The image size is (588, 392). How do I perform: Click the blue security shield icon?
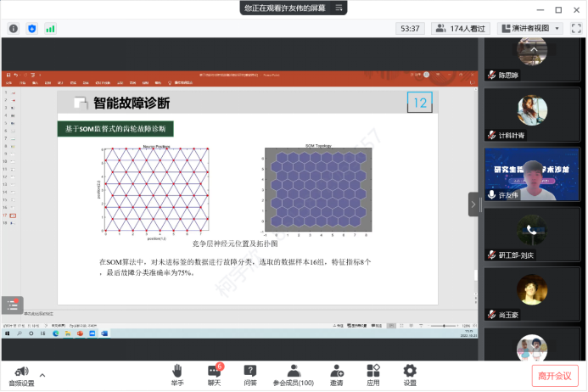pyautogui.click(x=32, y=28)
